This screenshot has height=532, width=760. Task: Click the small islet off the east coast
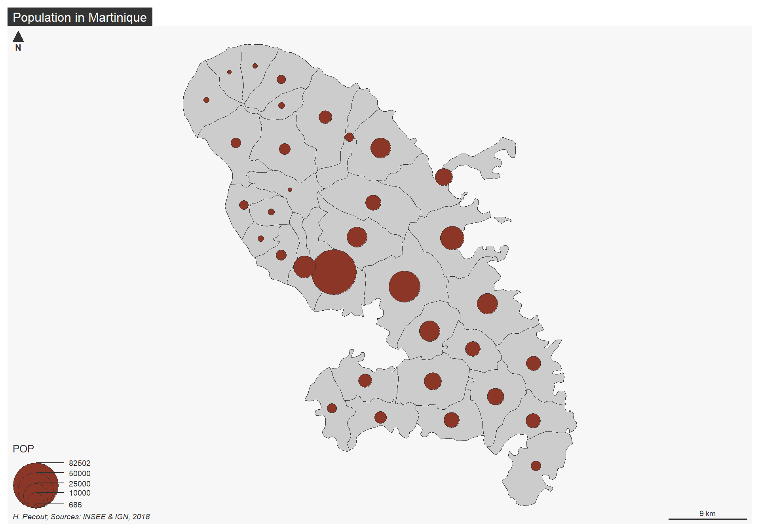(503, 219)
